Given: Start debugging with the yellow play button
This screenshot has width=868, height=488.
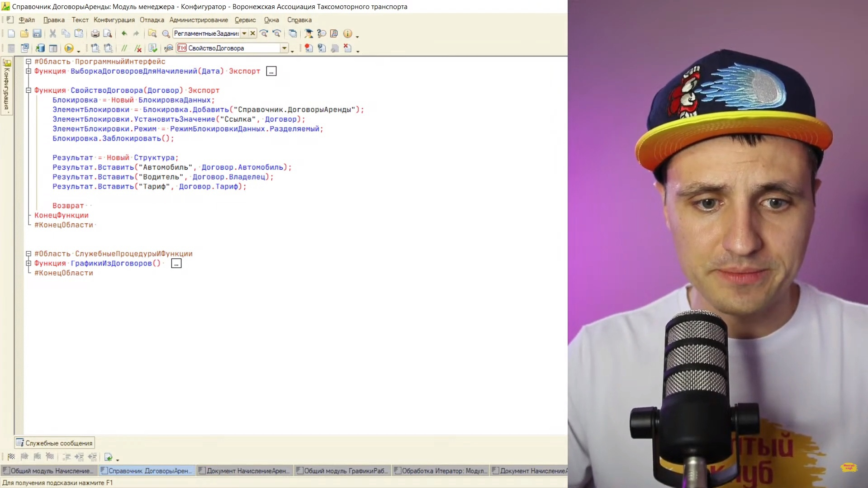Looking at the screenshot, I should tap(69, 48).
